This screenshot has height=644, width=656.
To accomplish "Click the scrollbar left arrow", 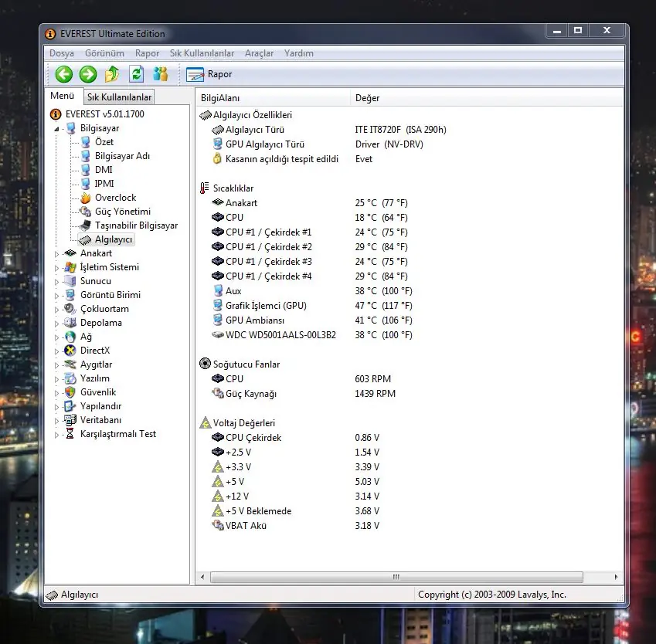I will pos(203,577).
